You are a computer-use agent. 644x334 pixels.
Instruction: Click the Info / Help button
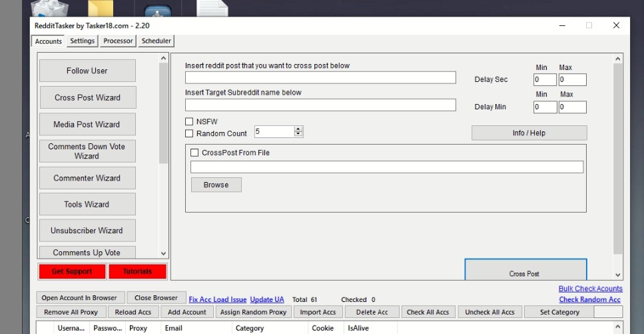(529, 133)
